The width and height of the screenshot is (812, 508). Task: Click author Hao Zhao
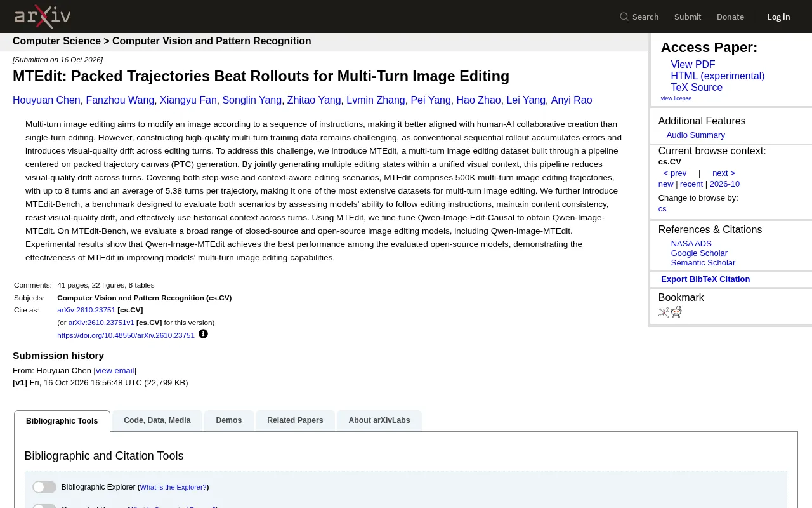478,100
